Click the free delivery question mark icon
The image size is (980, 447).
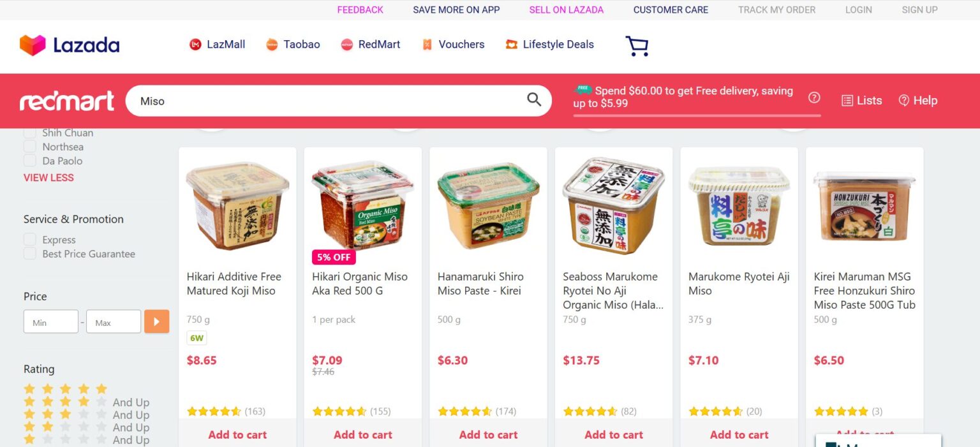[814, 98]
